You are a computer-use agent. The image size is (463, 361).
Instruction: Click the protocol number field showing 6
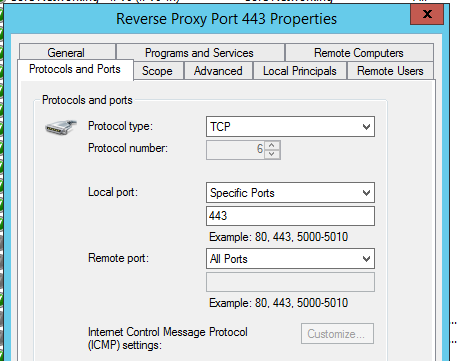click(235, 150)
